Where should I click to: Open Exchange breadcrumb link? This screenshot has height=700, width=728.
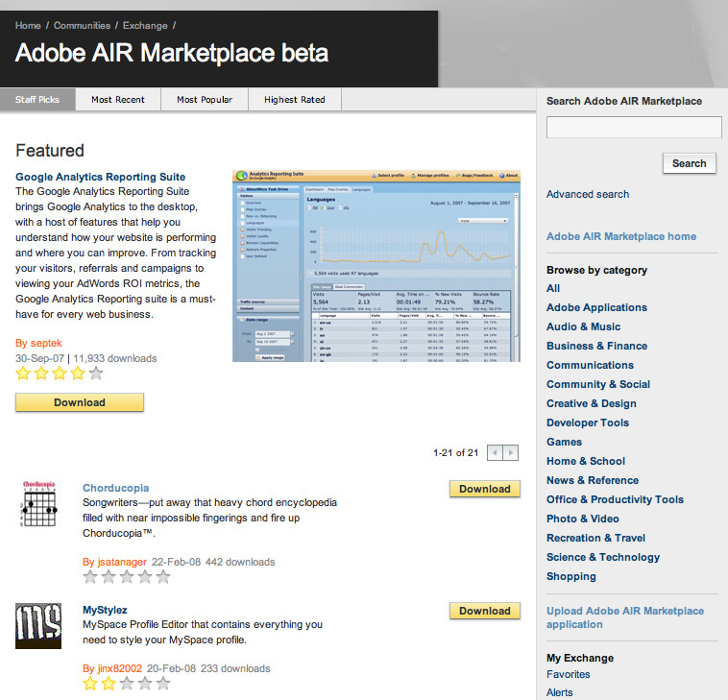coord(145,26)
